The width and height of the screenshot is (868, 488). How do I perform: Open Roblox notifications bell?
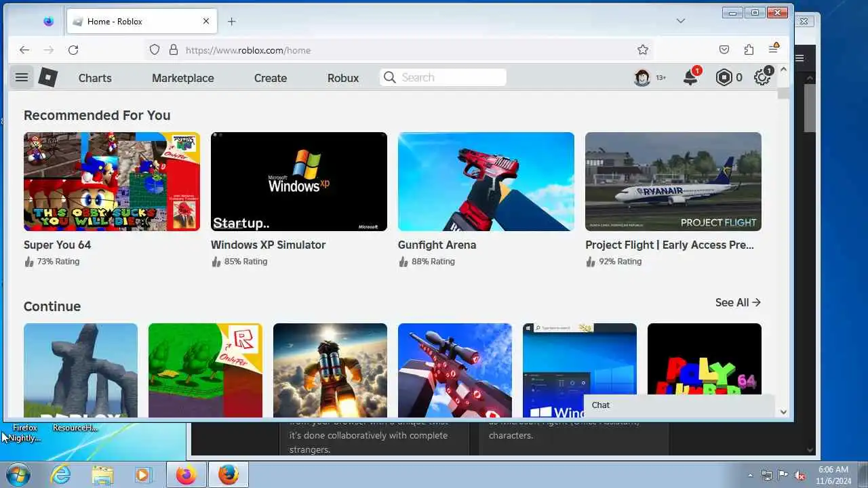[690, 77]
